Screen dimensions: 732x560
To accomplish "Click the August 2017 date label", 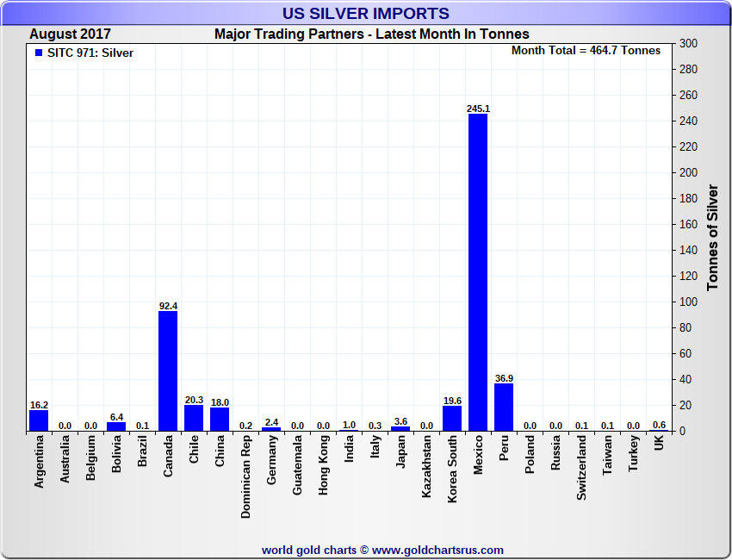I will tap(70, 34).
